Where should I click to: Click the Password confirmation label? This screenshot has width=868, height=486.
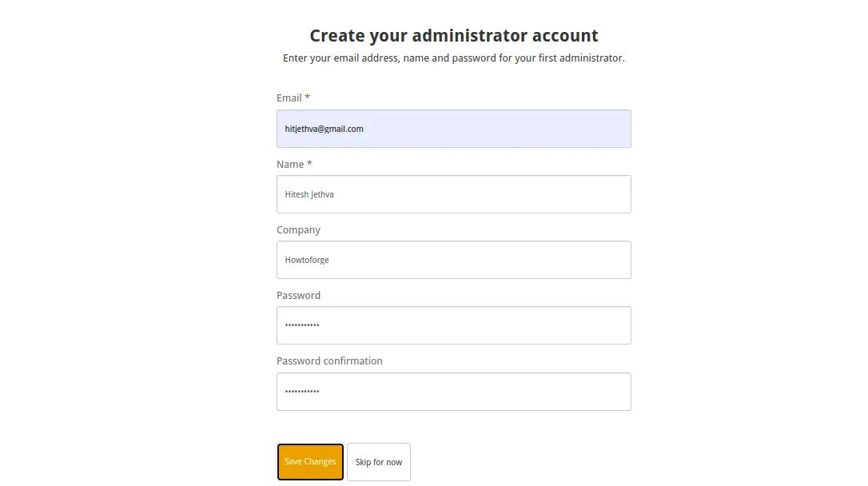point(329,361)
